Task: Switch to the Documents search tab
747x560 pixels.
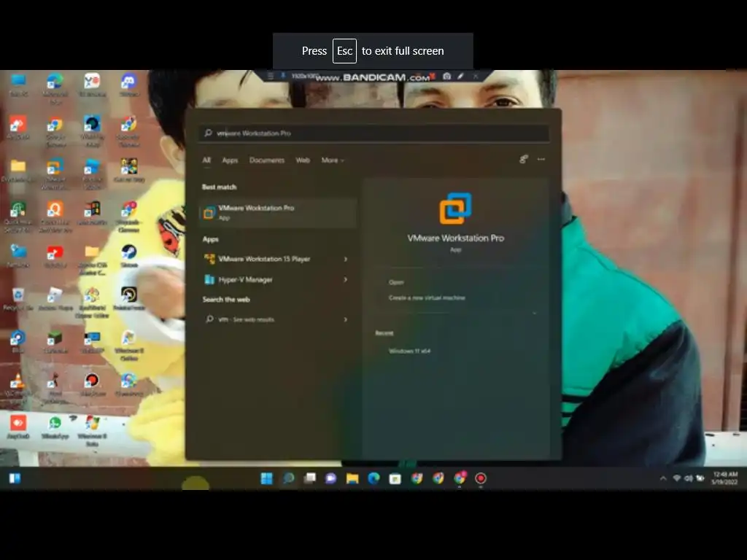Action: coord(267,160)
